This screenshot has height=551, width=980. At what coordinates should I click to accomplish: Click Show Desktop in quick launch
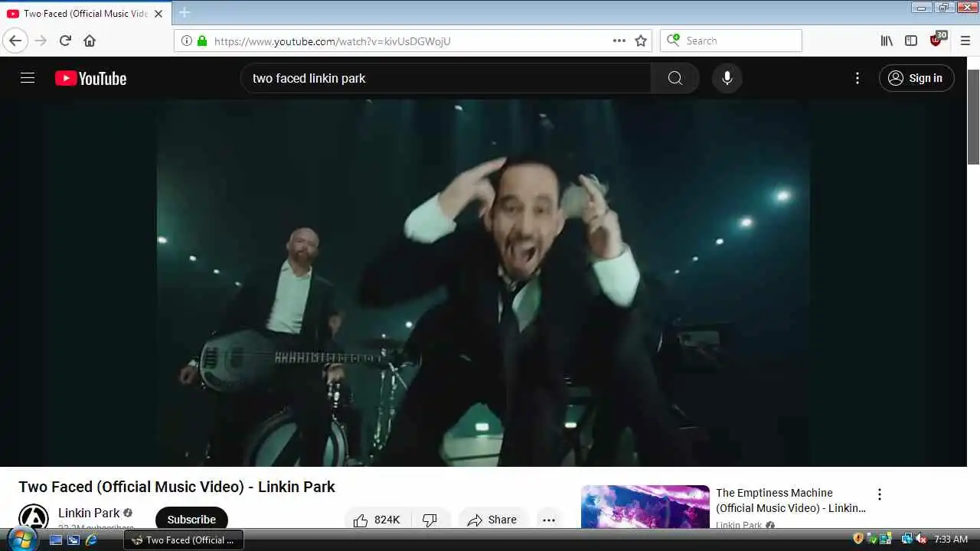(56, 540)
